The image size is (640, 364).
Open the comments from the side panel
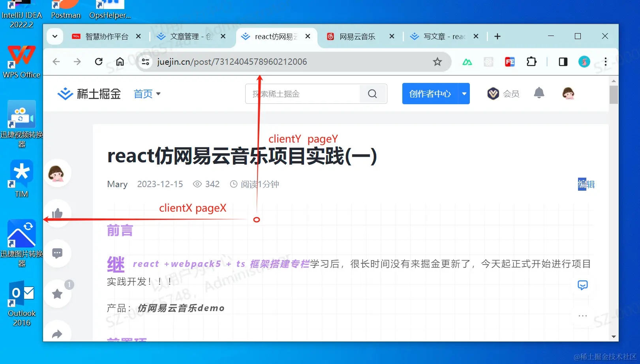(x=58, y=253)
